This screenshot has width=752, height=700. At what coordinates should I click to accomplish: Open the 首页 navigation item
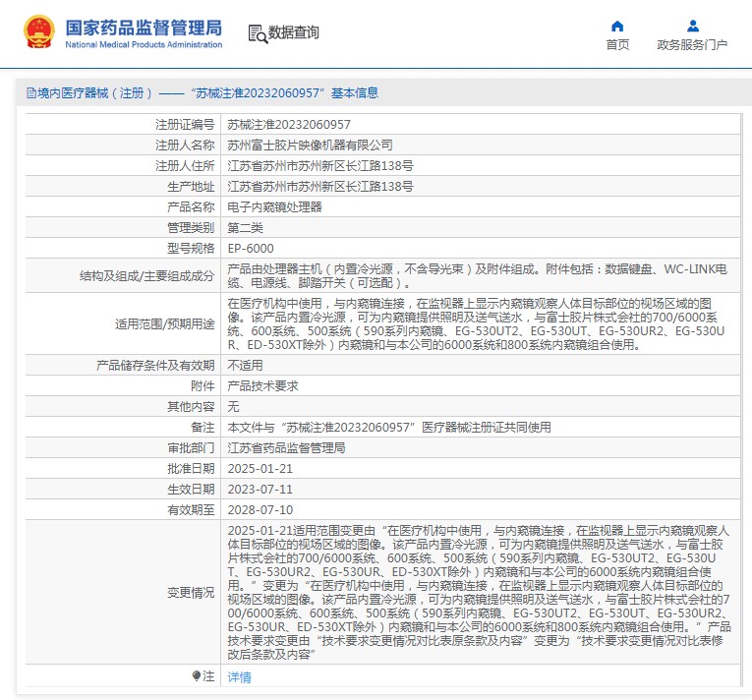(x=617, y=45)
